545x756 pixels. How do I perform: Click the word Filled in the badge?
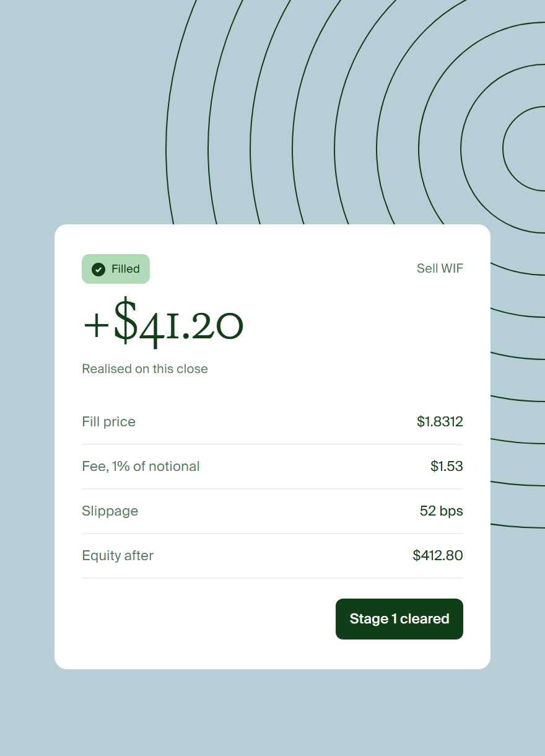click(126, 269)
